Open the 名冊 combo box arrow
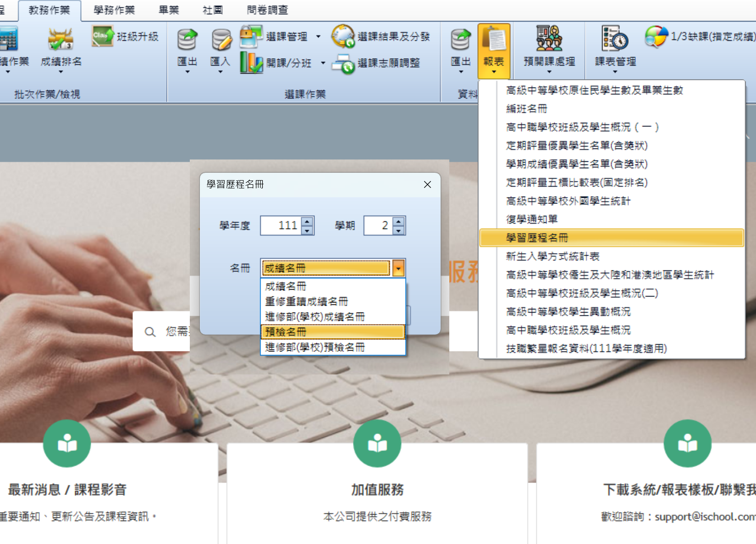The width and height of the screenshot is (756, 544). tap(398, 268)
